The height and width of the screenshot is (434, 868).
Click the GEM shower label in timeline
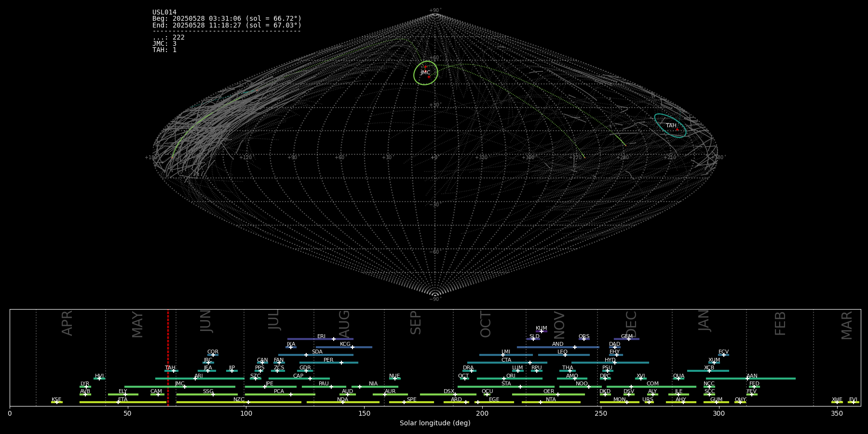pyautogui.click(x=627, y=337)
